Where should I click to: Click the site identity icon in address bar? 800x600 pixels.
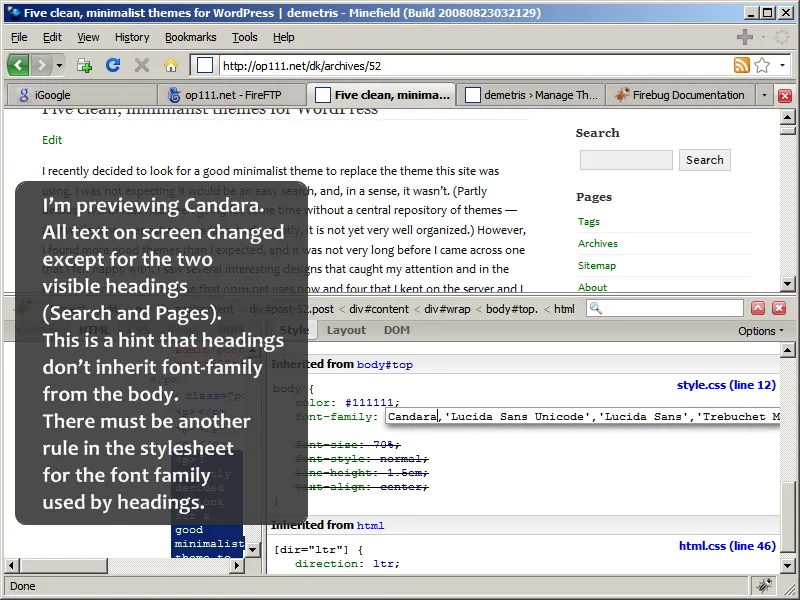pos(205,65)
